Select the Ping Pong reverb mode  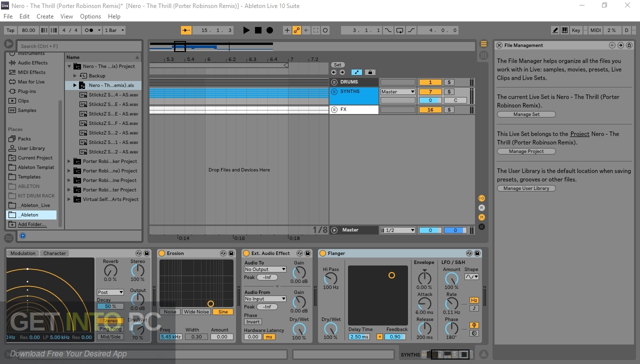coord(110,329)
